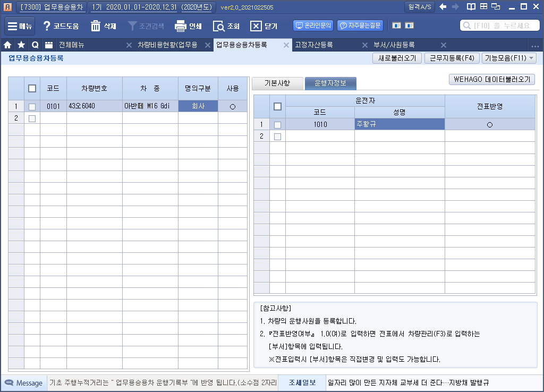Open 온라인문의 online inquiry

click(313, 25)
